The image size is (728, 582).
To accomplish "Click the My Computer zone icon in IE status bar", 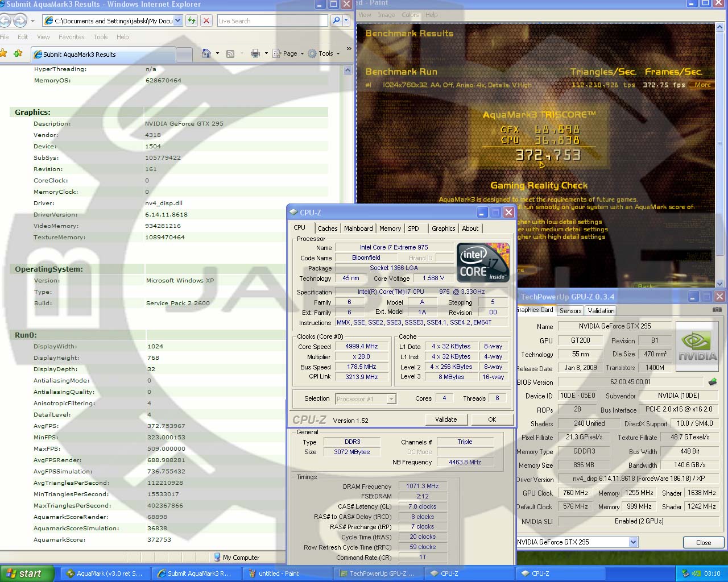I will tap(217, 558).
